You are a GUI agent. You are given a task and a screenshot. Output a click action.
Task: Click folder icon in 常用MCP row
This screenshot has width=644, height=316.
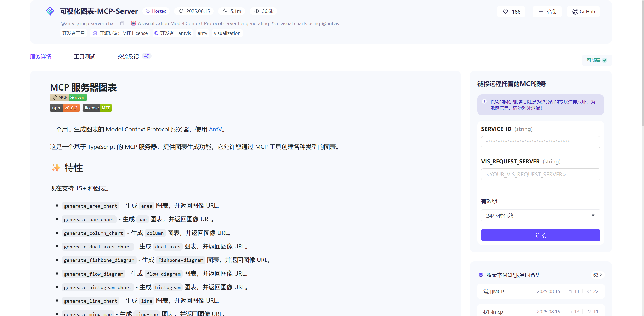[x=570, y=291]
